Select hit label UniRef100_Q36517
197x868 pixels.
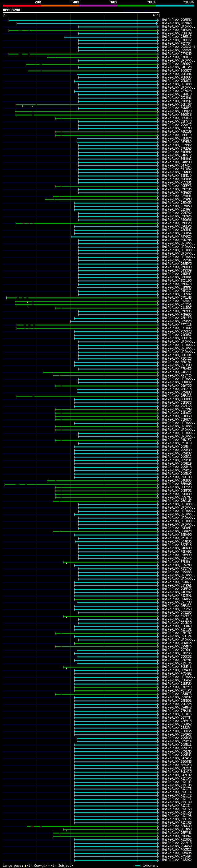[x=177, y=37]
